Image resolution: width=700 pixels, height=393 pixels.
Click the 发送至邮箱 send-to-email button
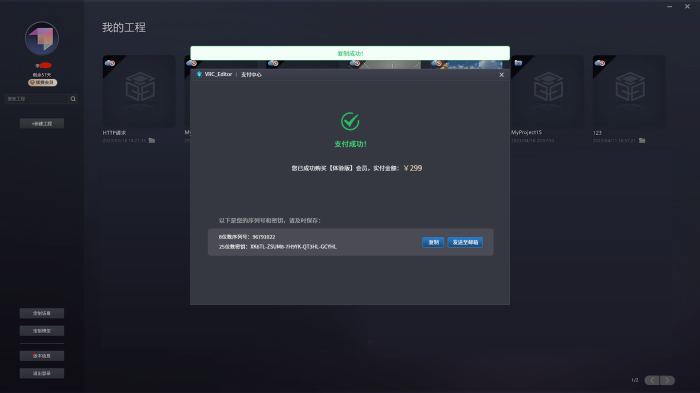pyautogui.click(x=465, y=242)
